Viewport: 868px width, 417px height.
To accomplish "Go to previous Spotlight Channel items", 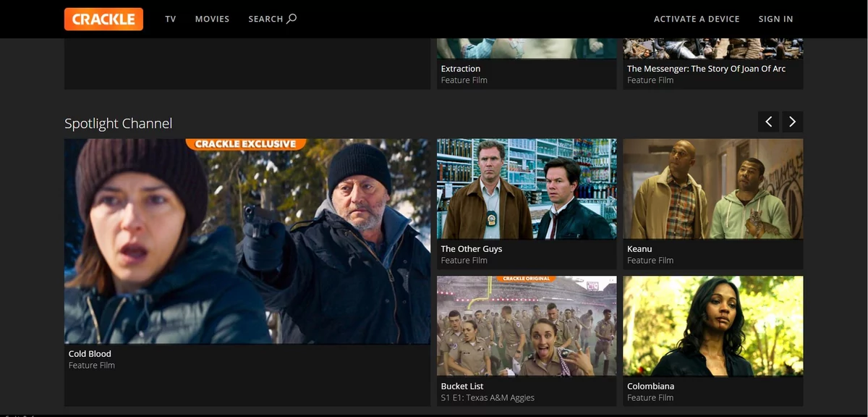I will (x=769, y=122).
